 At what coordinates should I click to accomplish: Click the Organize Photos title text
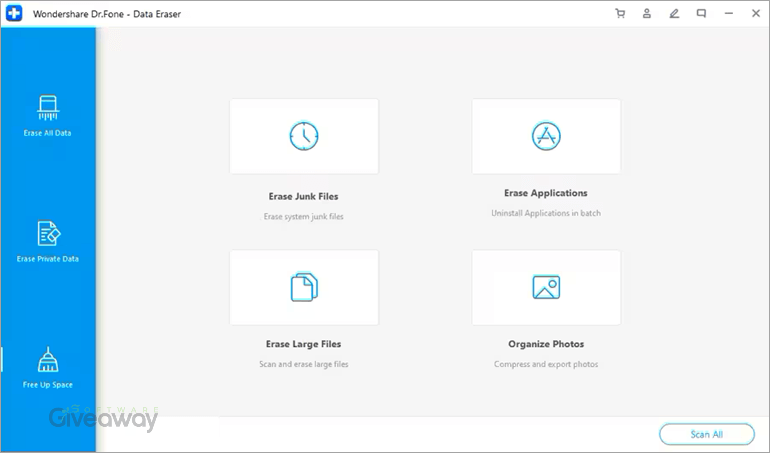tap(546, 344)
